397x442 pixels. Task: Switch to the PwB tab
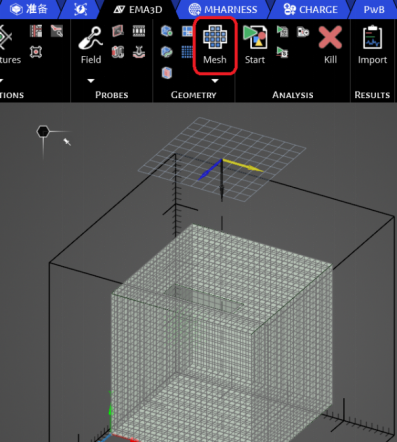374,9
